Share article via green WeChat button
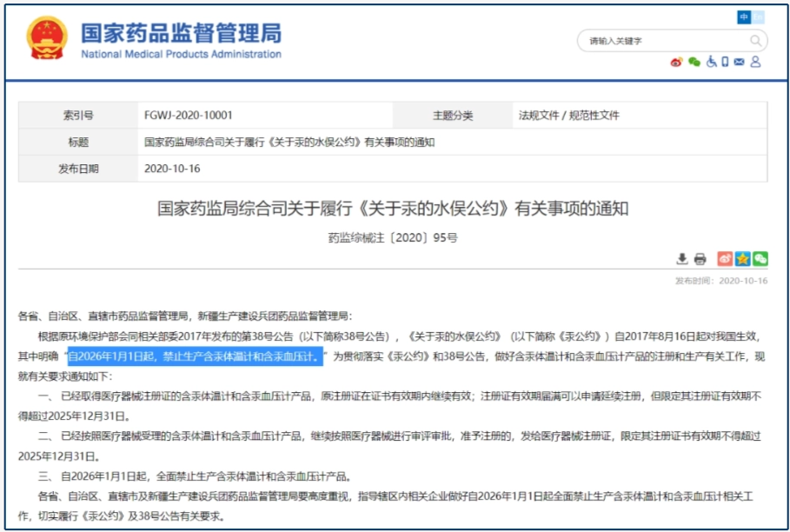The height and width of the screenshot is (532, 790). point(760,259)
